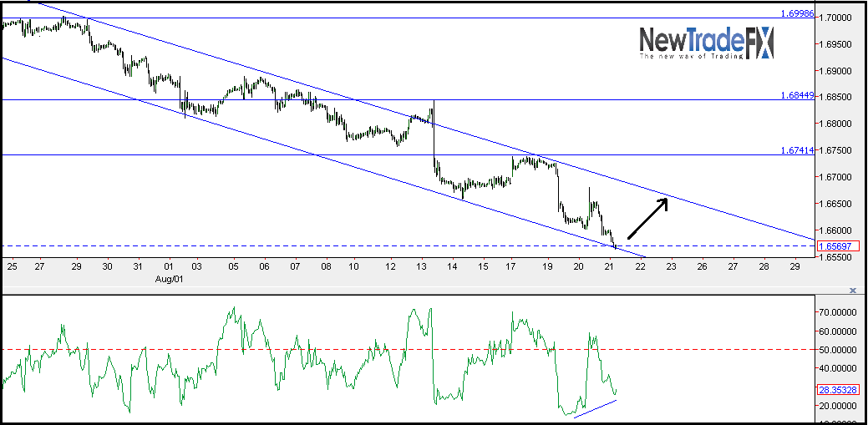Click the NewTradeFX logo
Image resolution: width=868 pixels, height=425 pixels.
coord(707,43)
